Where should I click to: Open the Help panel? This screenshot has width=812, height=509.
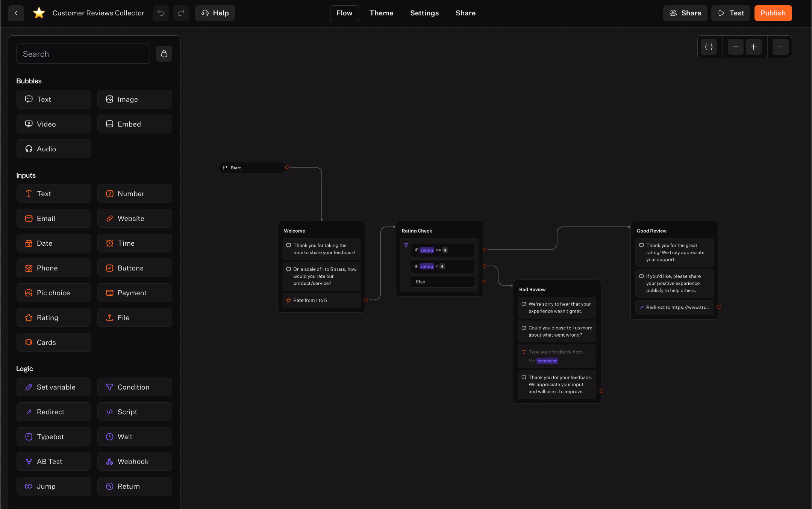[215, 13]
